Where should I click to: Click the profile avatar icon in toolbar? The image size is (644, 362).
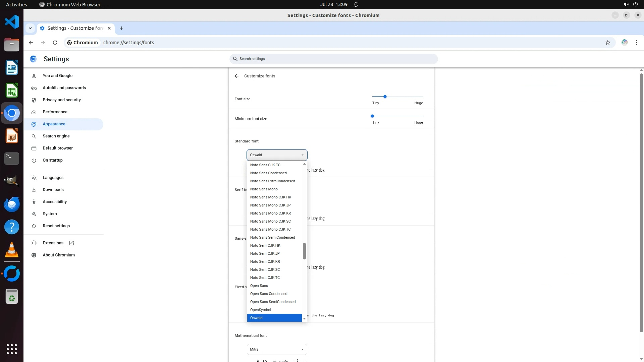pos(624,43)
